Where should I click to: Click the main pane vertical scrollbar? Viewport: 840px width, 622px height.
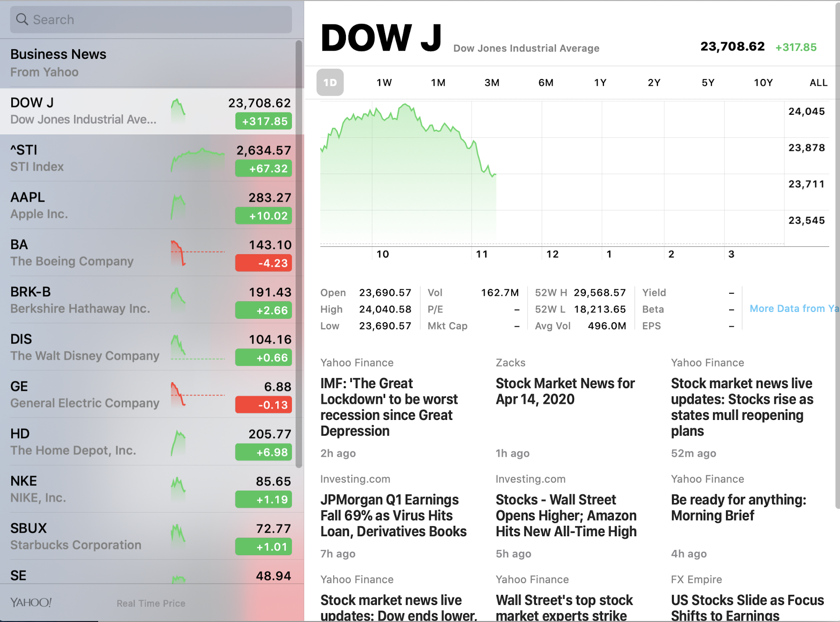coord(837,255)
